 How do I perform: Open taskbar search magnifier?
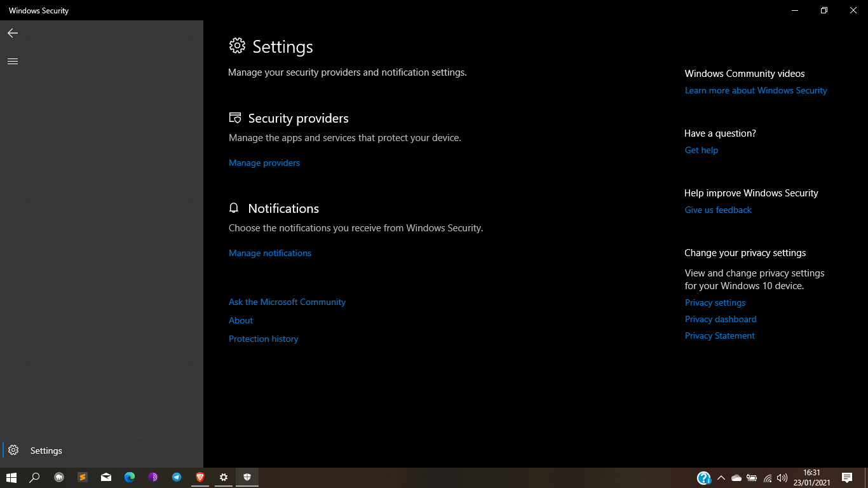[35, 477]
